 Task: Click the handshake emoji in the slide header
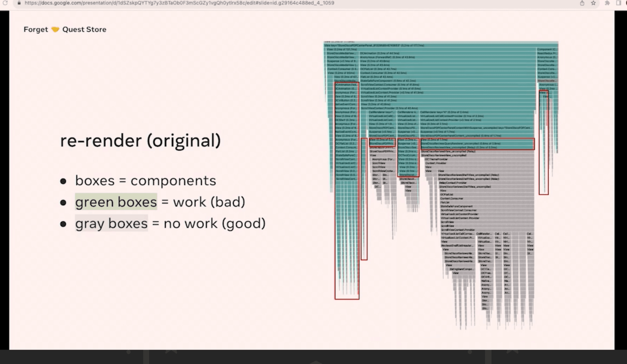(55, 29)
